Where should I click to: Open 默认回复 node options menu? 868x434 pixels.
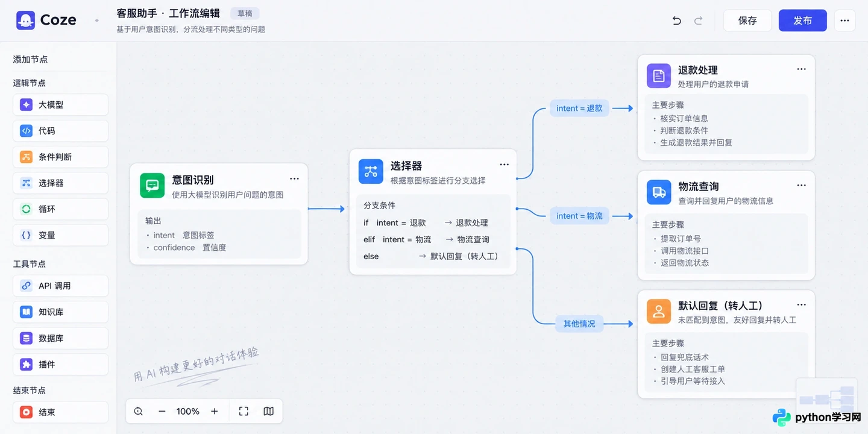pyautogui.click(x=801, y=305)
